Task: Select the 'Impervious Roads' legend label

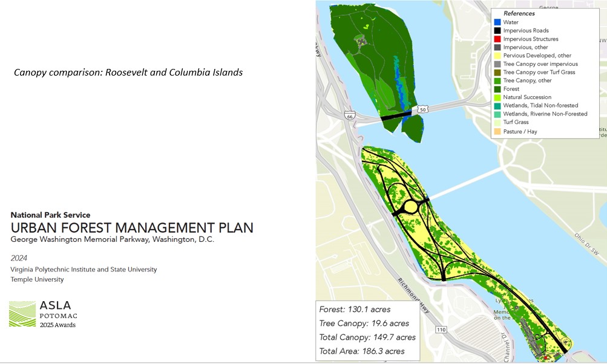Action: 526,31
